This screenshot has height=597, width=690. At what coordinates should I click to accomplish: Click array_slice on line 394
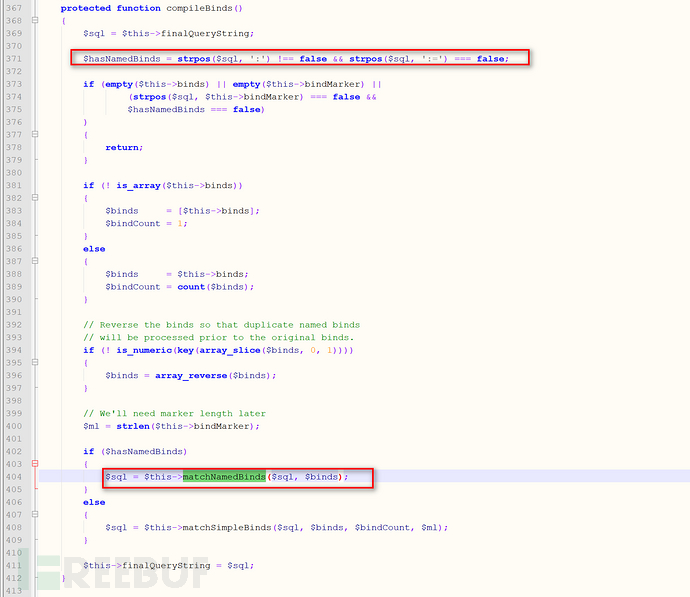tap(230, 350)
